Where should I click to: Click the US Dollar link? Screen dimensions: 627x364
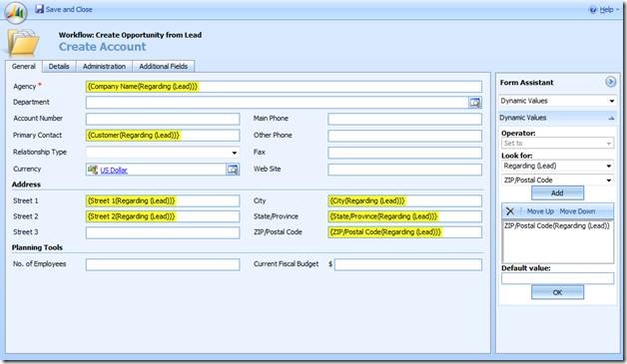[114, 171]
